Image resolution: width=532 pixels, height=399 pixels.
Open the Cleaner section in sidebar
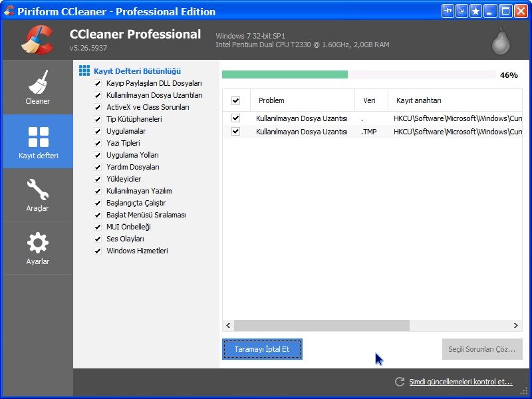(x=38, y=87)
